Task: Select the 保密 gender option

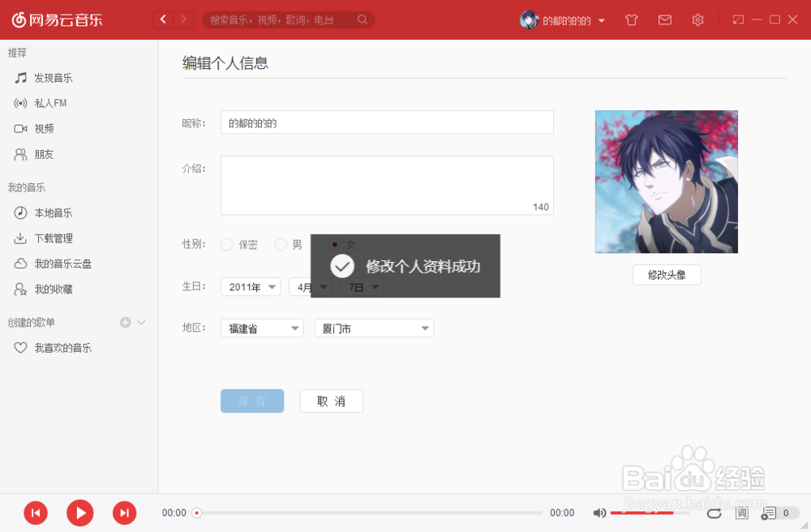Action: point(227,244)
